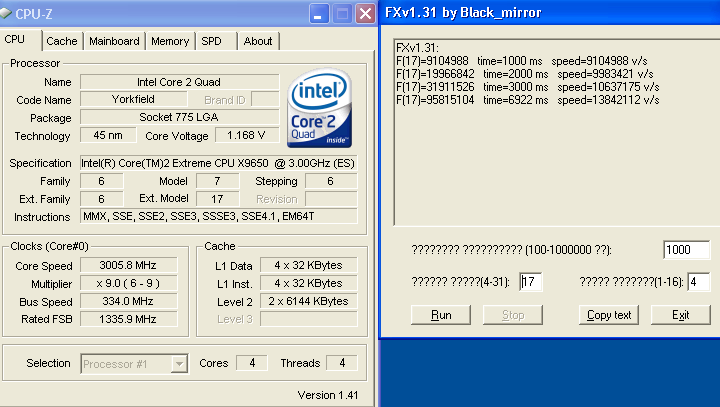
Task: Click the Exit button in FX window
Action: tap(681, 315)
